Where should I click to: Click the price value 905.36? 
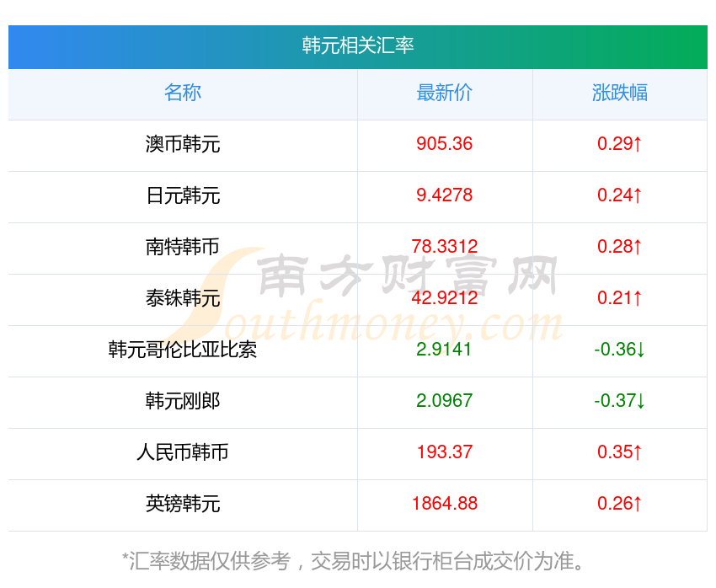(x=444, y=144)
